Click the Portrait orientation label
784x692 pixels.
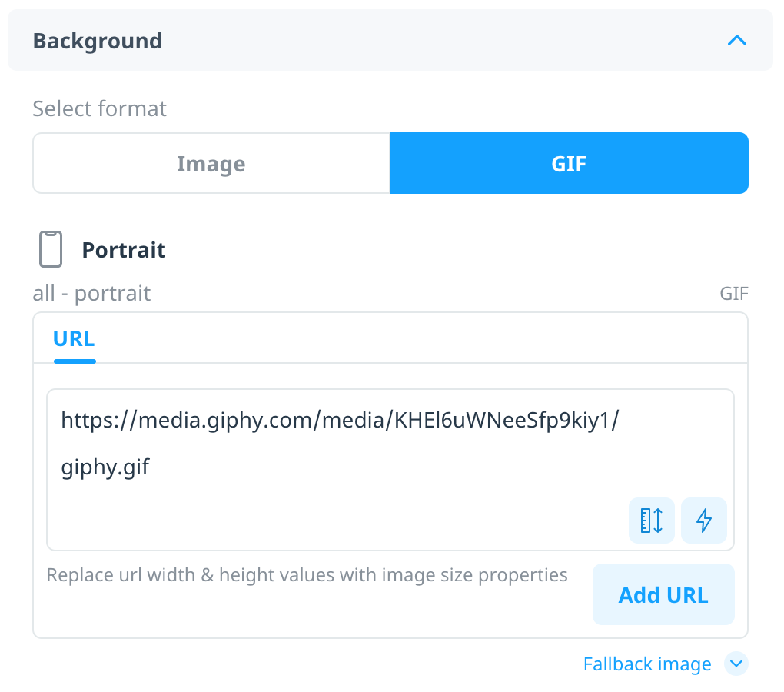124,250
